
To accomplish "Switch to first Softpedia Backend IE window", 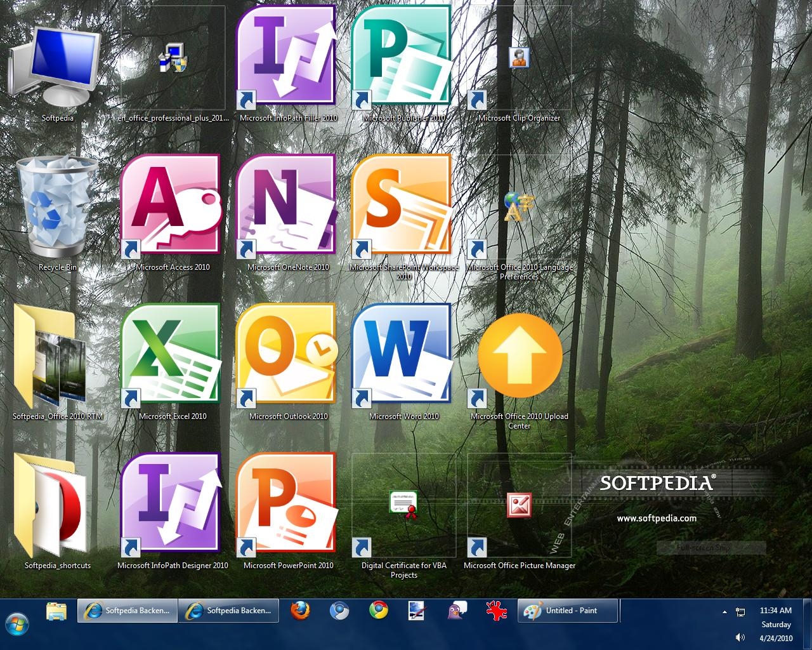I will pos(128,611).
